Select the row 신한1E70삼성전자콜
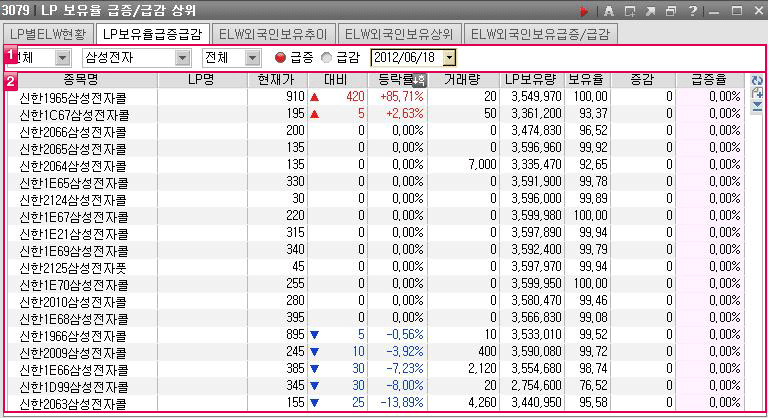 tap(375, 284)
